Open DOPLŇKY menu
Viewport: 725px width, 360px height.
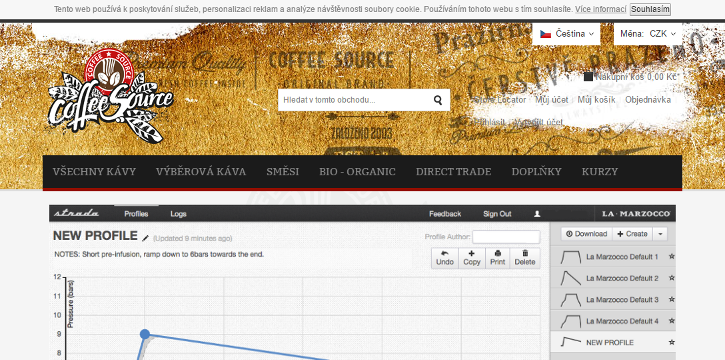[536, 172]
